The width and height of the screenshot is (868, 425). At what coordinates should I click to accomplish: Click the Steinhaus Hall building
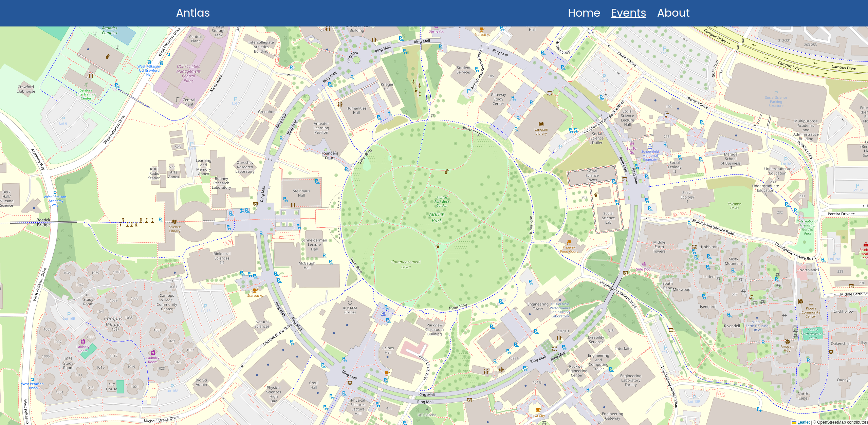301,193
